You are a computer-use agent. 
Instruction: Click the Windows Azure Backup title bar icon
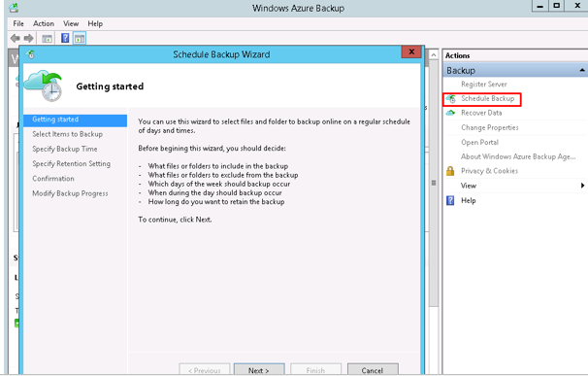14,8
